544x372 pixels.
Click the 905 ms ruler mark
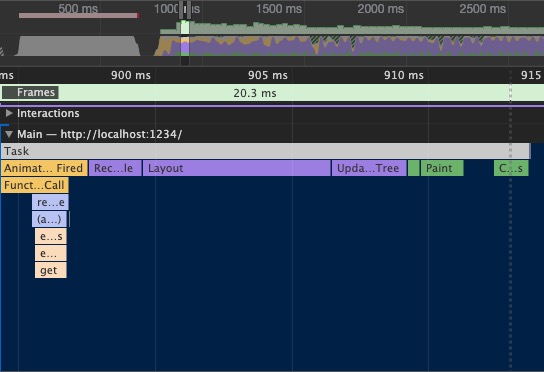[268, 75]
